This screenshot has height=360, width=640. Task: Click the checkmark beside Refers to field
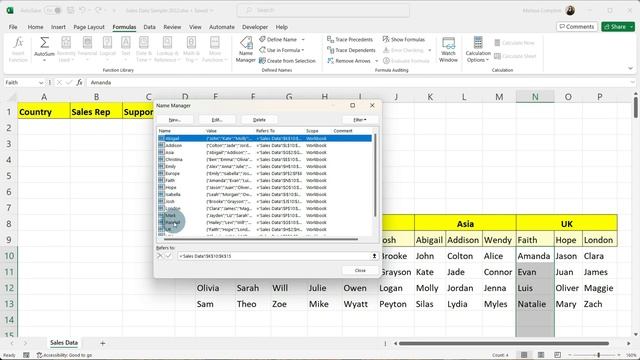pyautogui.click(x=169, y=256)
